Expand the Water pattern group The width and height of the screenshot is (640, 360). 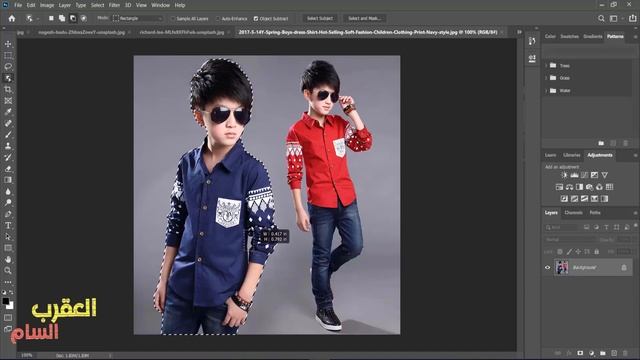tap(546, 90)
